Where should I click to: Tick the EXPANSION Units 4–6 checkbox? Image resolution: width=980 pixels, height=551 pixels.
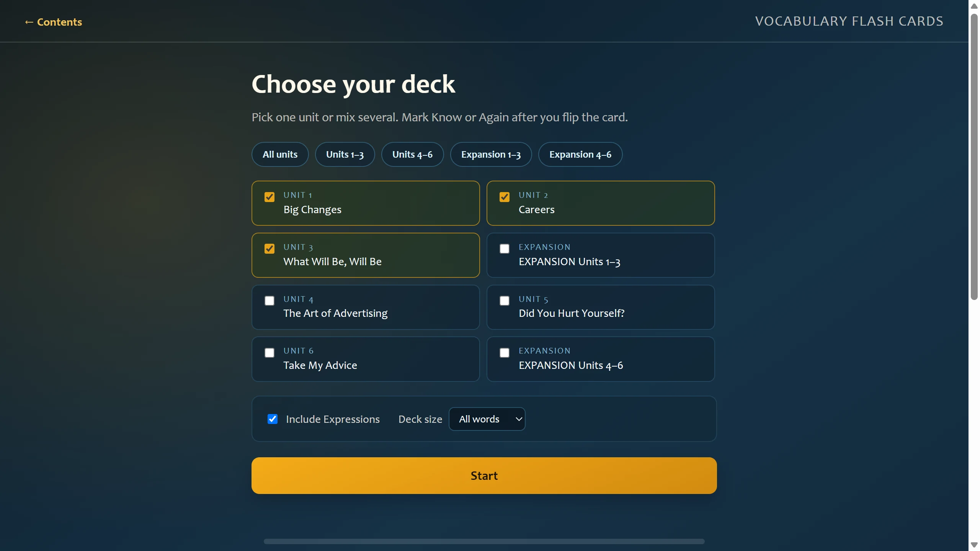pos(505,353)
